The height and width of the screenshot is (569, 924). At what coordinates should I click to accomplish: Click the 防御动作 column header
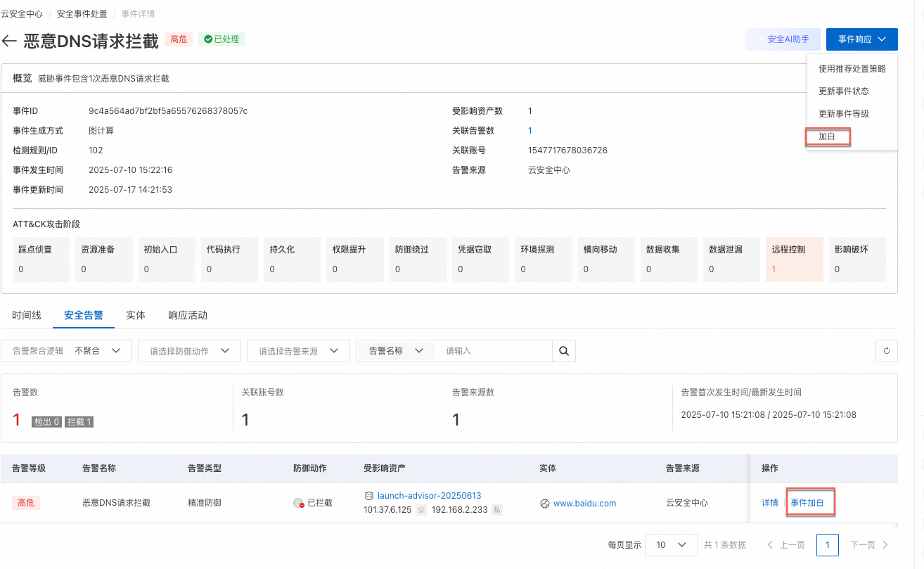pos(310,468)
